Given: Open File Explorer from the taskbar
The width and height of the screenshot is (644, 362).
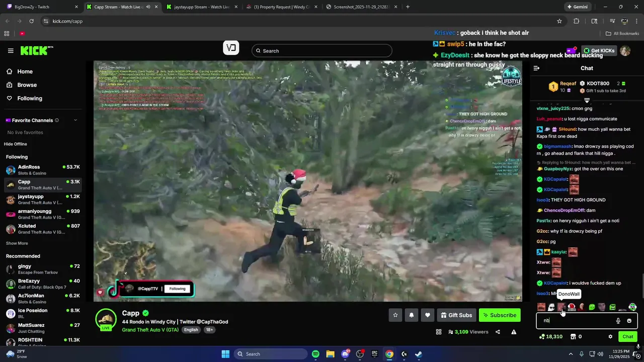Looking at the screenshot, I should pyautogui.click(x=330, y=354).
